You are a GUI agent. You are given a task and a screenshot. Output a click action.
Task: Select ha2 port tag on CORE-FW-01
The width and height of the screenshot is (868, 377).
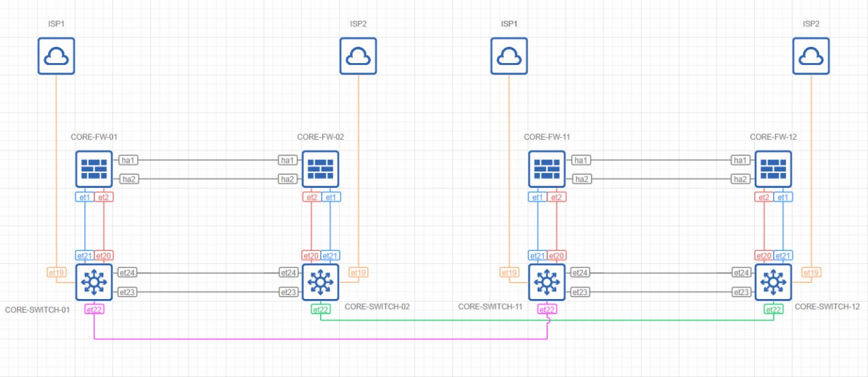pos(127,179)
